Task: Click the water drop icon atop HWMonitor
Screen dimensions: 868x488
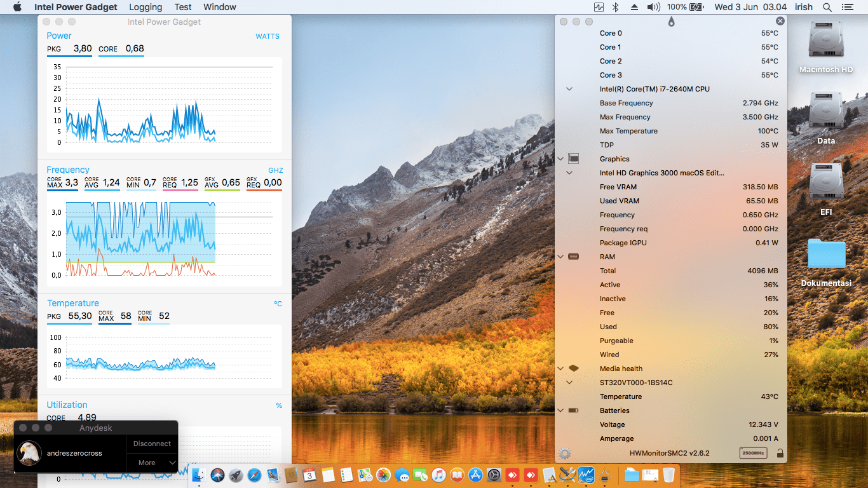Action: tap(671, 22)
